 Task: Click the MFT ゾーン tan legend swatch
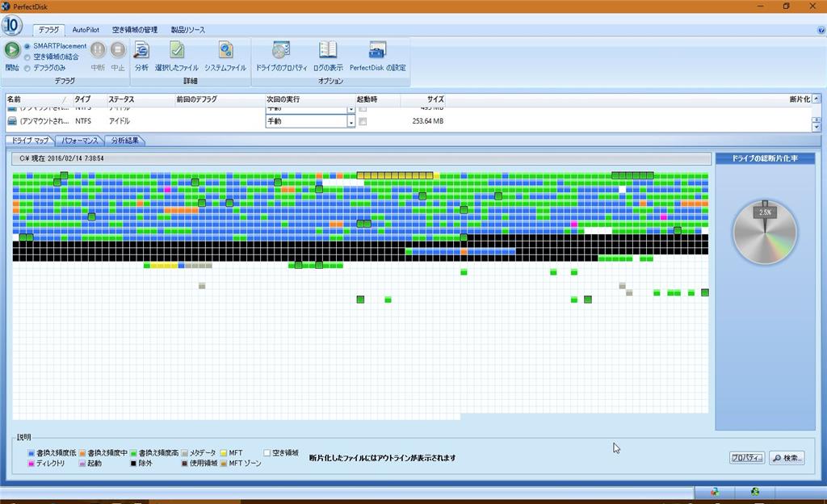[224, 464]
